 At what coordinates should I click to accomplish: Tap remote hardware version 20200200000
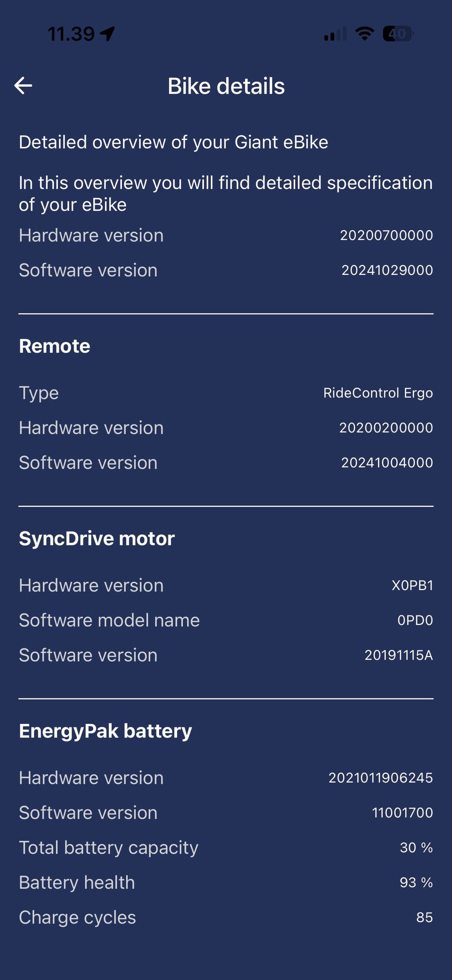coord(386,428)
